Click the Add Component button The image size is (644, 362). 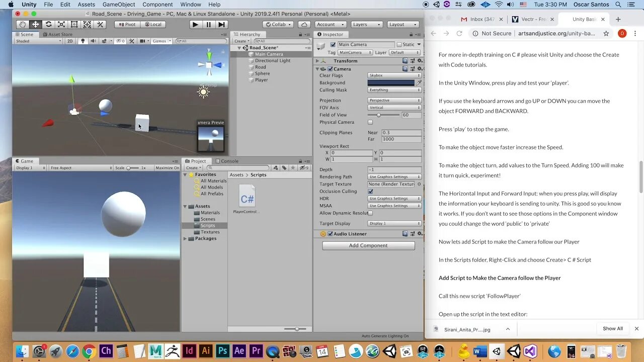pyautogui.click(x=368, y=245)
